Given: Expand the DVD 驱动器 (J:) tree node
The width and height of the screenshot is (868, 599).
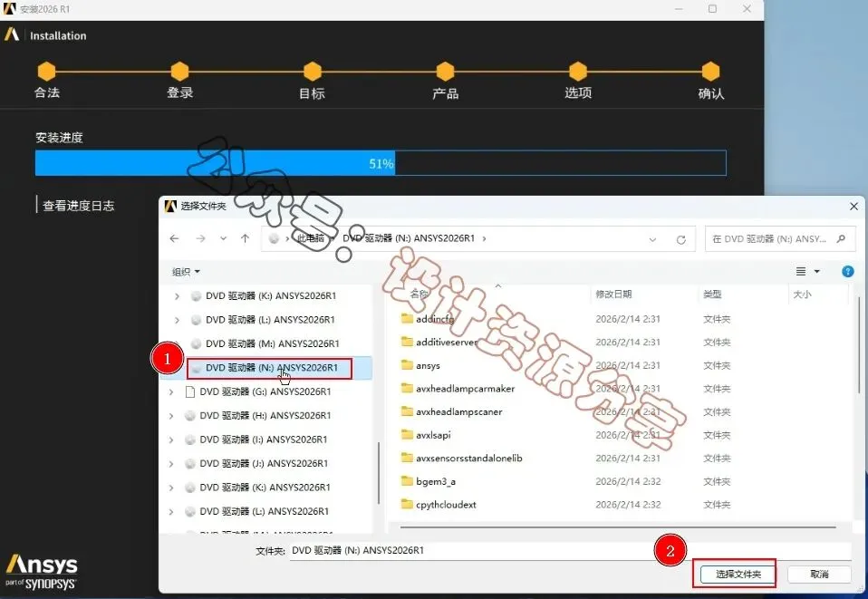Looking at the screenshot, I should pyautogui.click(x=171, y=463).
